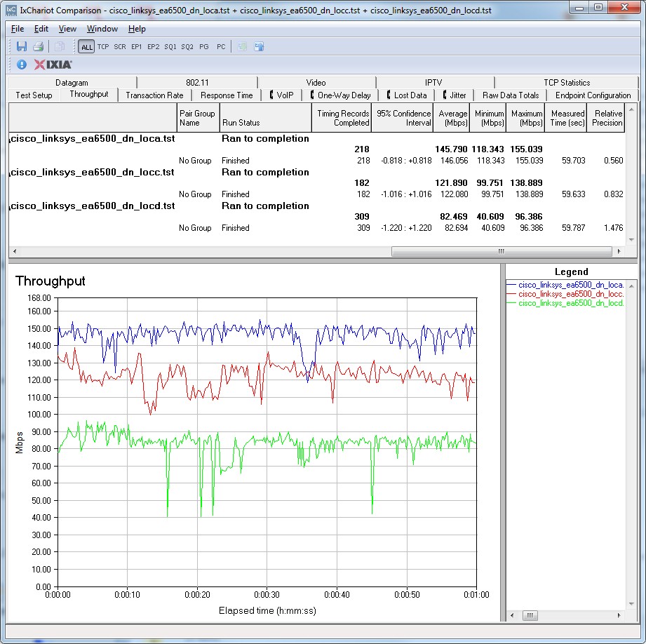Image resolution: width=646 pixels, height=644 pixels.
Task: Click the Print icon in toolbar
Action: pyautogui.click(x=39, y=46)
